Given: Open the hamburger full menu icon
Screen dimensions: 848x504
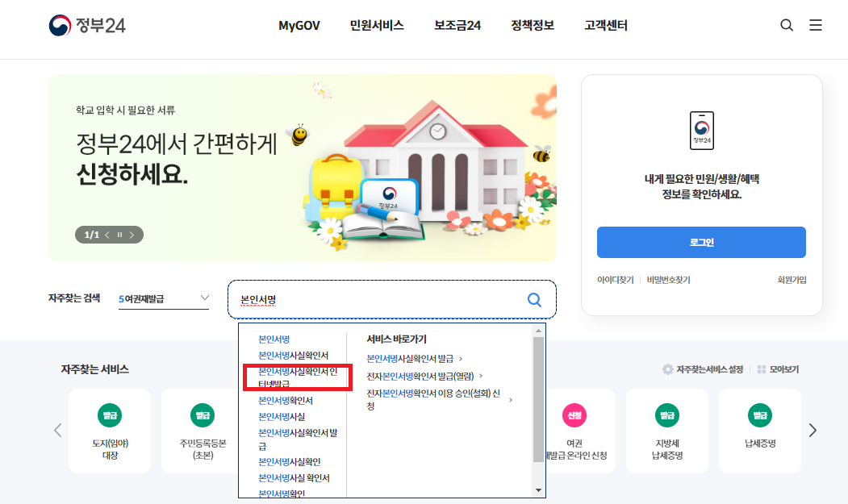Looking at the screenshot, I should (816, 25).
